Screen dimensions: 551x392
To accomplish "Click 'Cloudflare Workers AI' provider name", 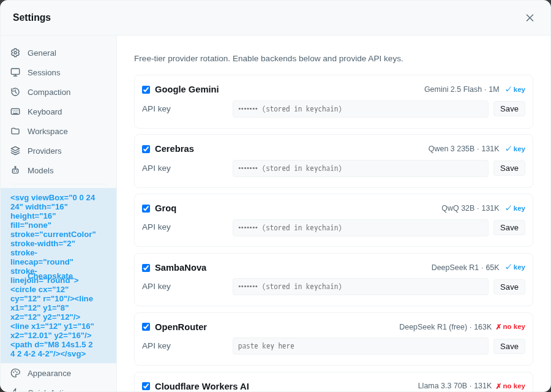I will 201,386.
